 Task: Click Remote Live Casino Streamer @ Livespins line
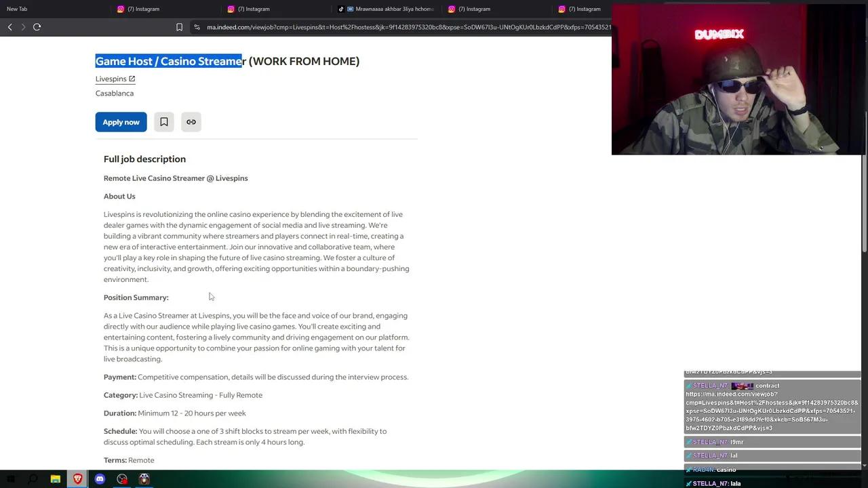[176, 178]
